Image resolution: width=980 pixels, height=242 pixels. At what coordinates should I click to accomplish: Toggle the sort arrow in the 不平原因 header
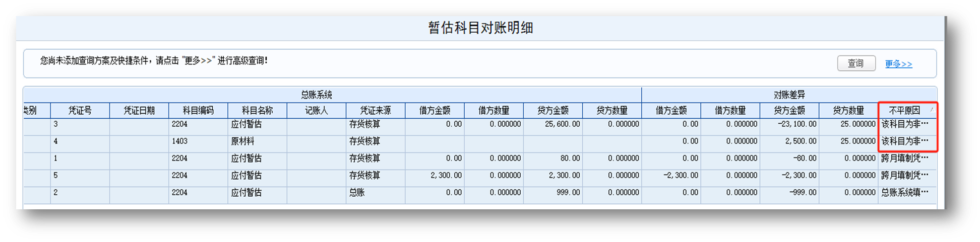click(932, 109)
